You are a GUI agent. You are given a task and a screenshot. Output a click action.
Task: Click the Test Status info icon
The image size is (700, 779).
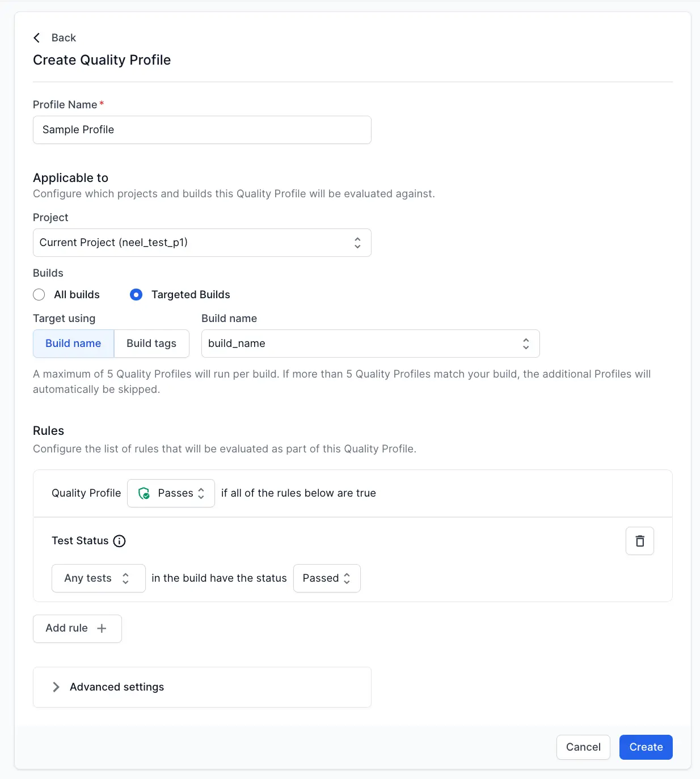pos(119,541)
